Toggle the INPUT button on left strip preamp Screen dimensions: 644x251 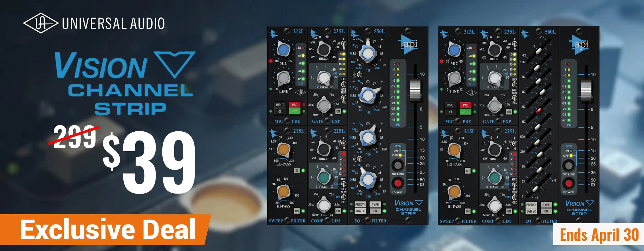(280, 105)
